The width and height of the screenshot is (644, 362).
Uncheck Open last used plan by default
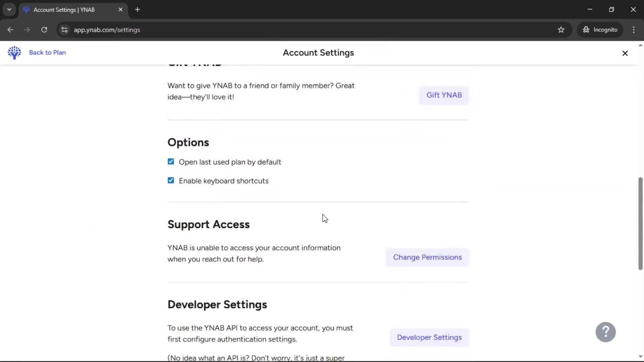tap(171, 162)
